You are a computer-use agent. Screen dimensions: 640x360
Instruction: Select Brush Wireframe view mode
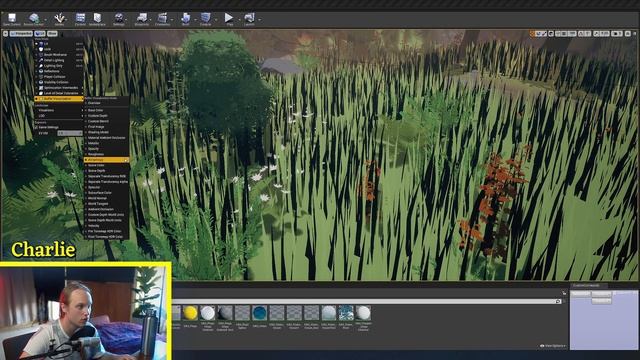59,55
